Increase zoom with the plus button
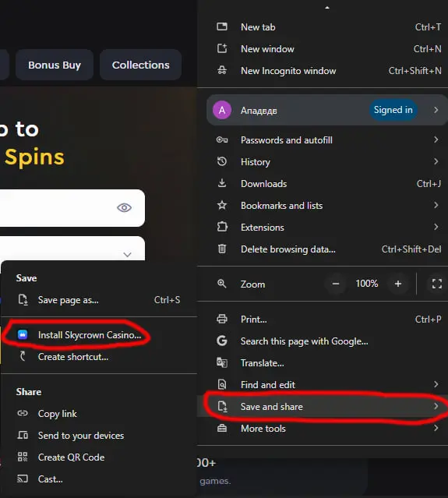Screen dimensions: 448x498 [x=398, y=284]
